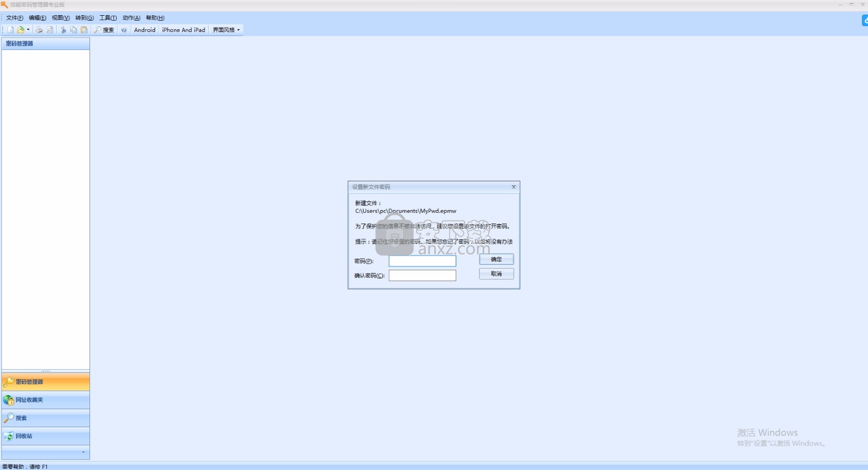Viewport: 868px width, 470px height.
Task: Click the iPhone And iPad toolbar button
Action: click(183, 30)
